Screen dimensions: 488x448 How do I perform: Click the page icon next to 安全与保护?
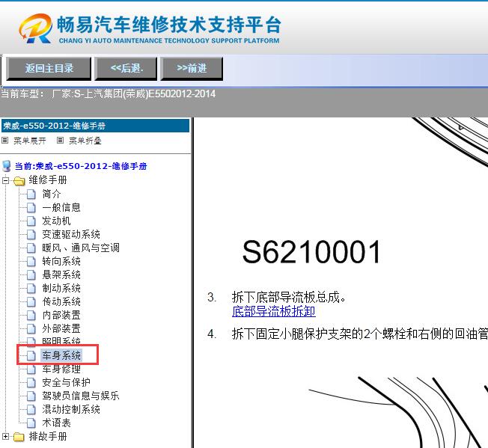[x=31, y=382]
